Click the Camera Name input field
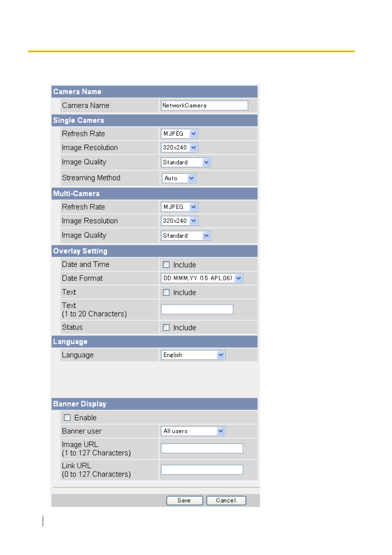392x555 pixels. (204, 106)
